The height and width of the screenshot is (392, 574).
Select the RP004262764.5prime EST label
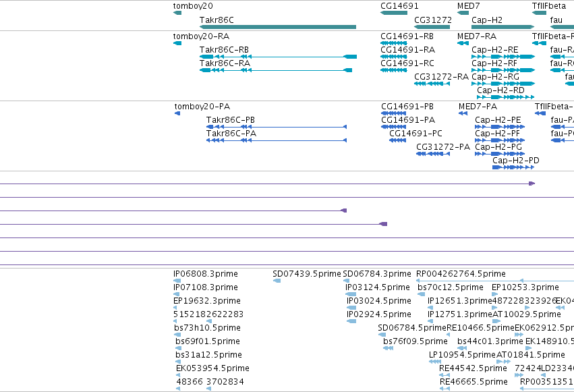[x=461, y=274]
